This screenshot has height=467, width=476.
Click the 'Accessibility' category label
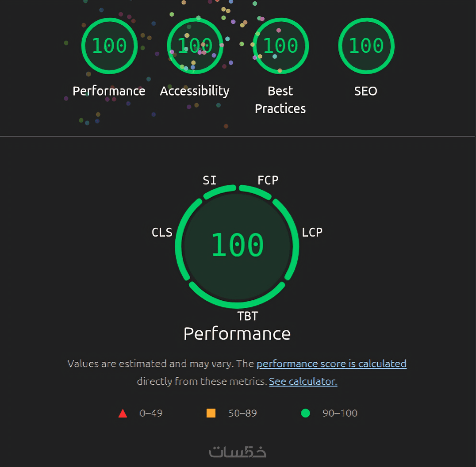(x=195, y=91)
